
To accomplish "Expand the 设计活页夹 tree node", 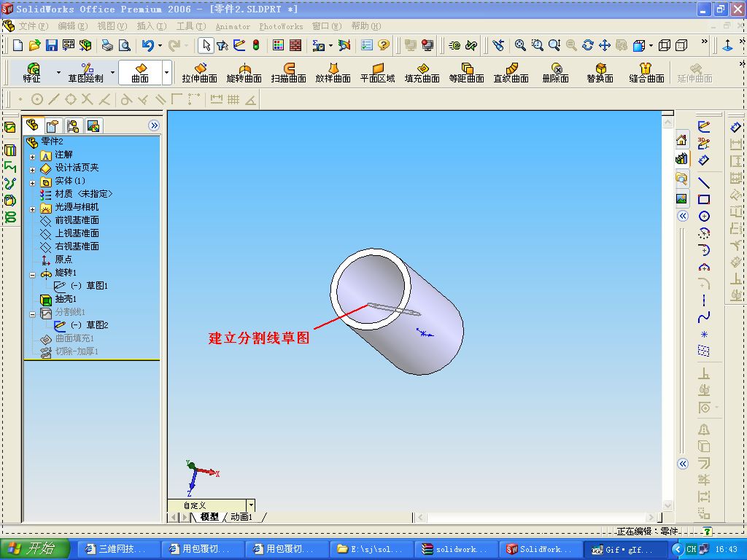I will 32,169.
